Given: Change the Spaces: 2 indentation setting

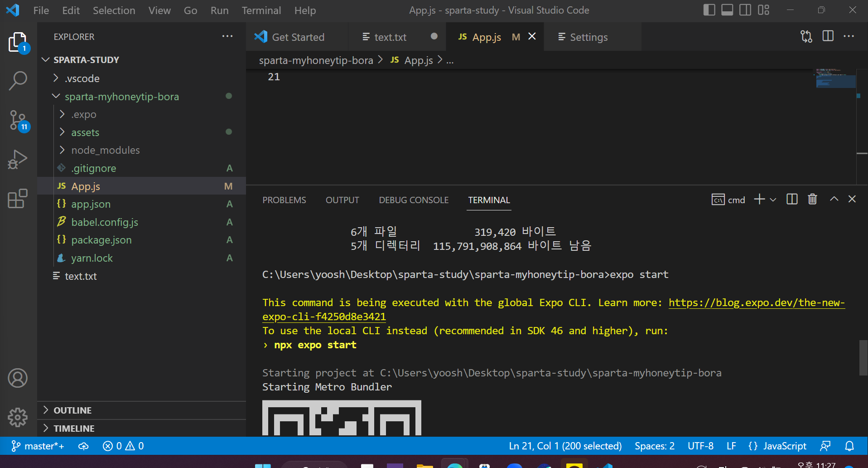Looking at the screenshot, I should coord(655,446).
